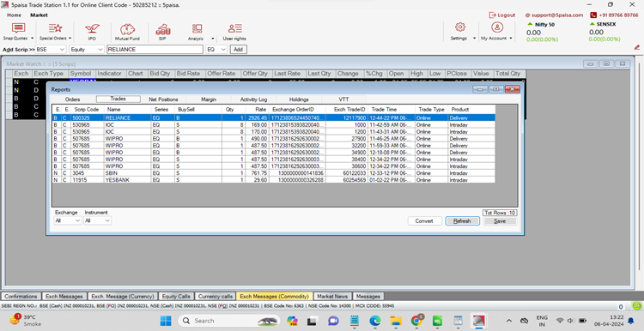Screen dimensions: 644x331
Task: Click the Trade Time column header
Action: coord(391,110)
